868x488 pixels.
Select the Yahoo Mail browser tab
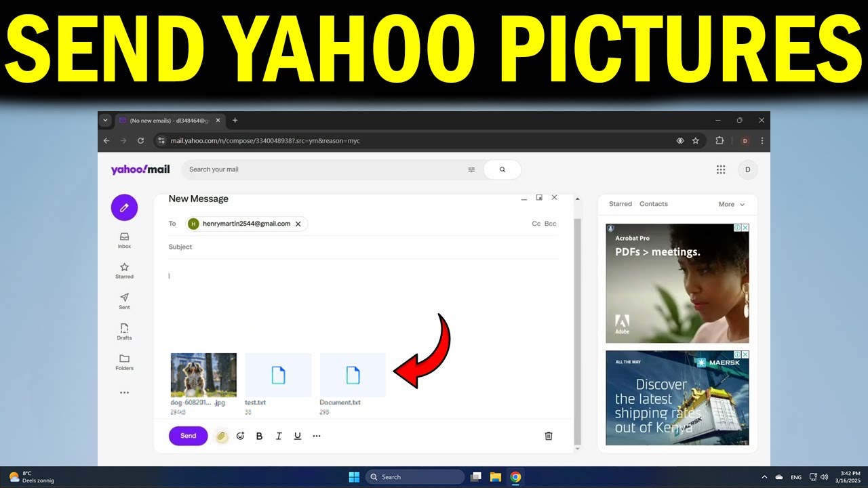(x=170, y=120)
